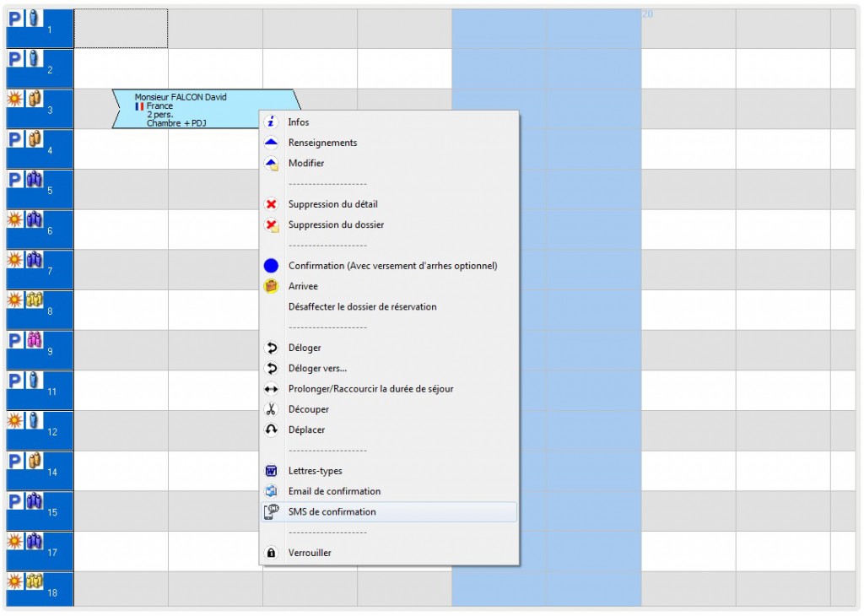The height and width of the screenshot is (616, 864).
Task: Choose Prolonger/Raccourcir la durée de séjour
Action: click(370, 389)
